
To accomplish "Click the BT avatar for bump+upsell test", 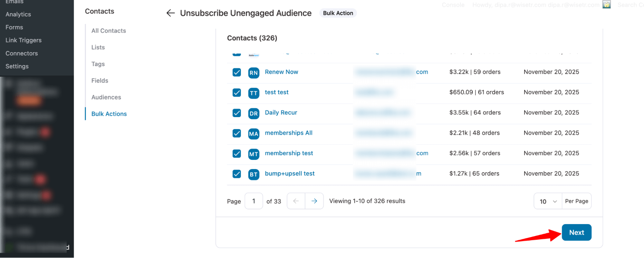I will 254,174.
